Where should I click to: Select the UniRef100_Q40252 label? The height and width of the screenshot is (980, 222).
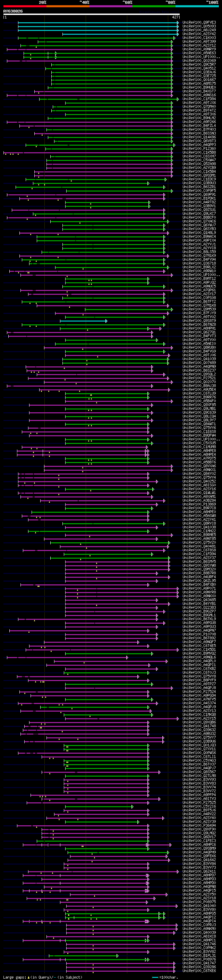(199, 481)
